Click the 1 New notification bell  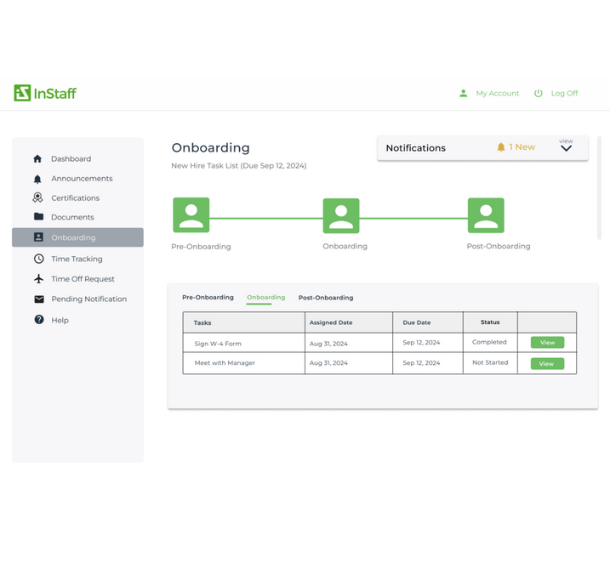pos(501,147)
